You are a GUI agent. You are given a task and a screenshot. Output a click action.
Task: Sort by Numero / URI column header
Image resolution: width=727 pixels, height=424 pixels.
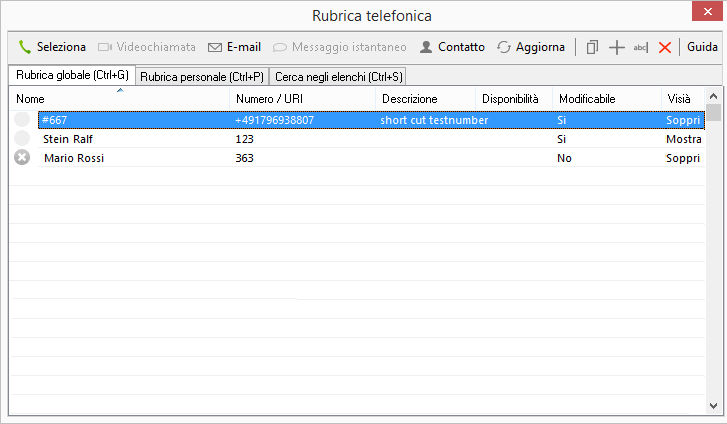pos(302,99)
